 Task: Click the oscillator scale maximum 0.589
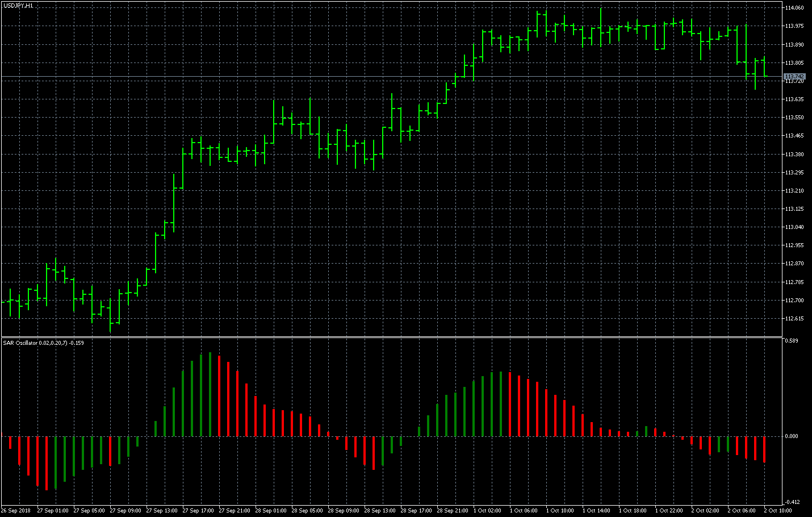click(x=792, y=341)
